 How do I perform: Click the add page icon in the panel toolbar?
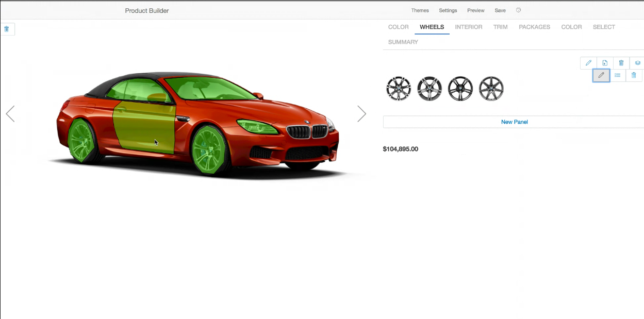(605, 63)
